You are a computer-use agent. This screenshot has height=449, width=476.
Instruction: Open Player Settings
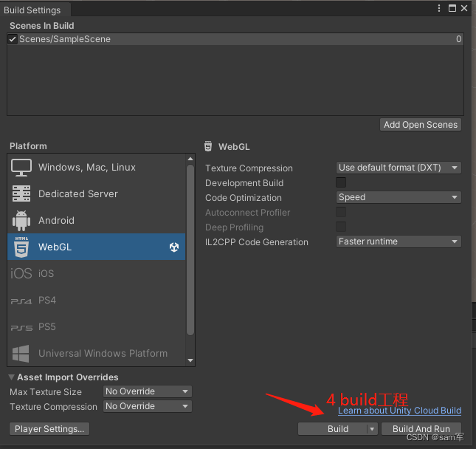49,429
